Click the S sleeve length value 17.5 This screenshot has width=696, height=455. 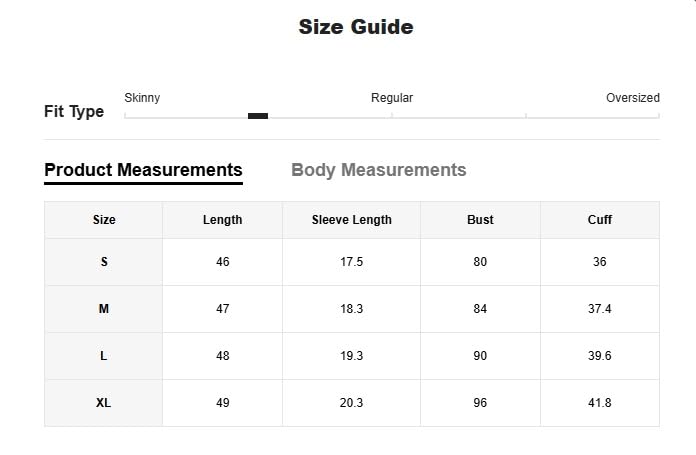351,262
